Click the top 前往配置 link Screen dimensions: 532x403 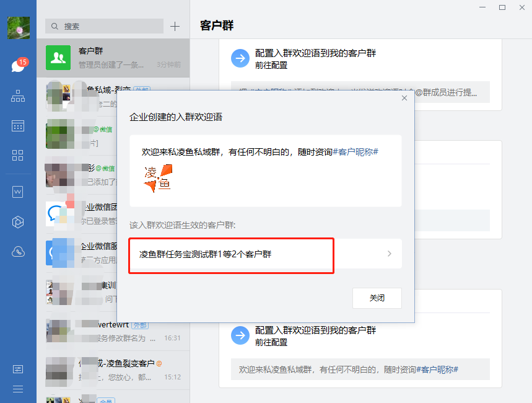coord(271,64)
